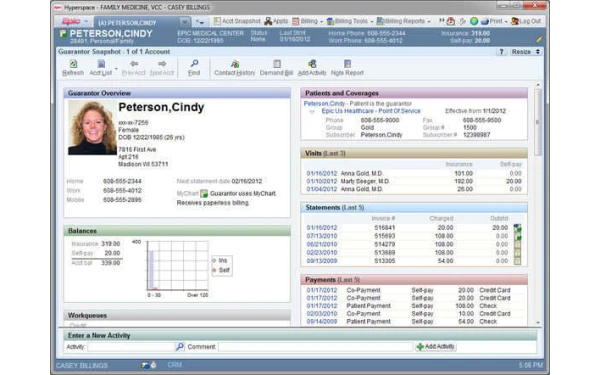Go to Prev Acct

[134, 68]
